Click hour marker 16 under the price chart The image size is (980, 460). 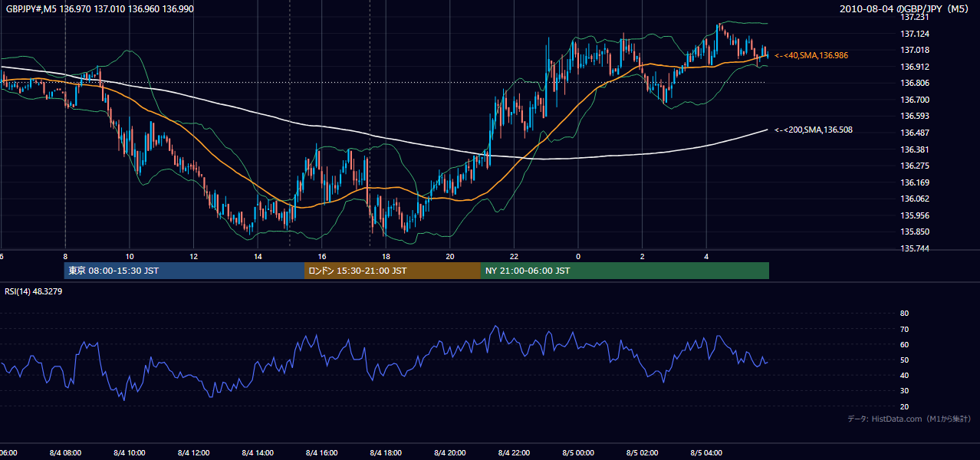pyautogui.click(x=322, y=256)
